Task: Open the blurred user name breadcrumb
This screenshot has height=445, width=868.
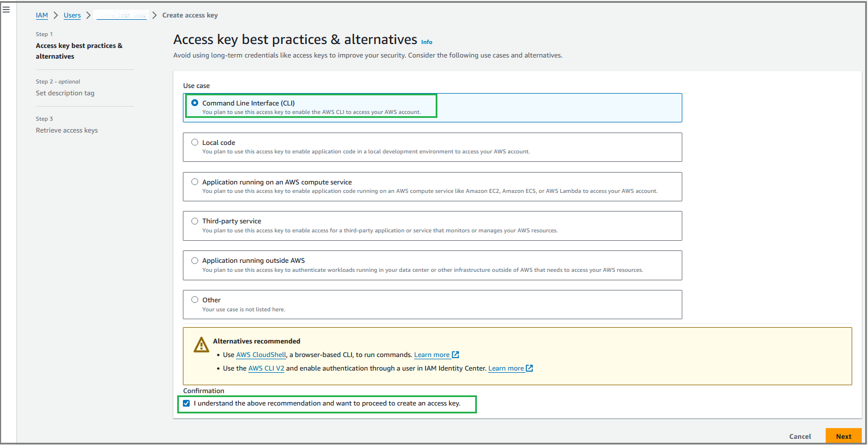Action: [121, 15]
